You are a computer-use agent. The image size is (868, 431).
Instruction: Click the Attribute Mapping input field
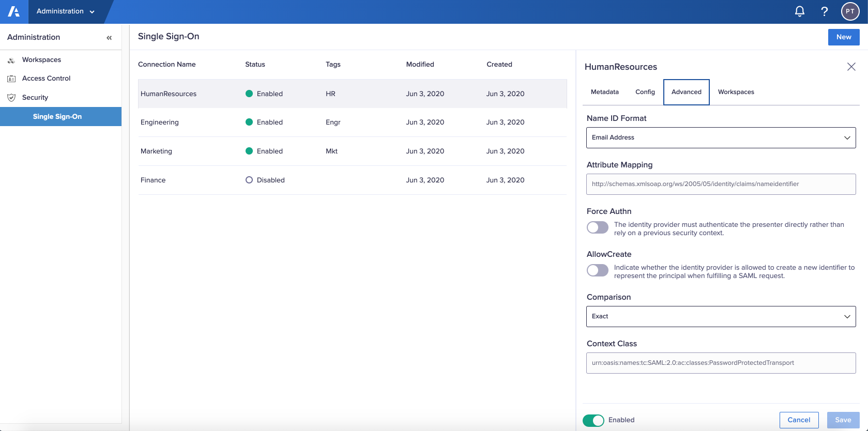coord(721,184)
